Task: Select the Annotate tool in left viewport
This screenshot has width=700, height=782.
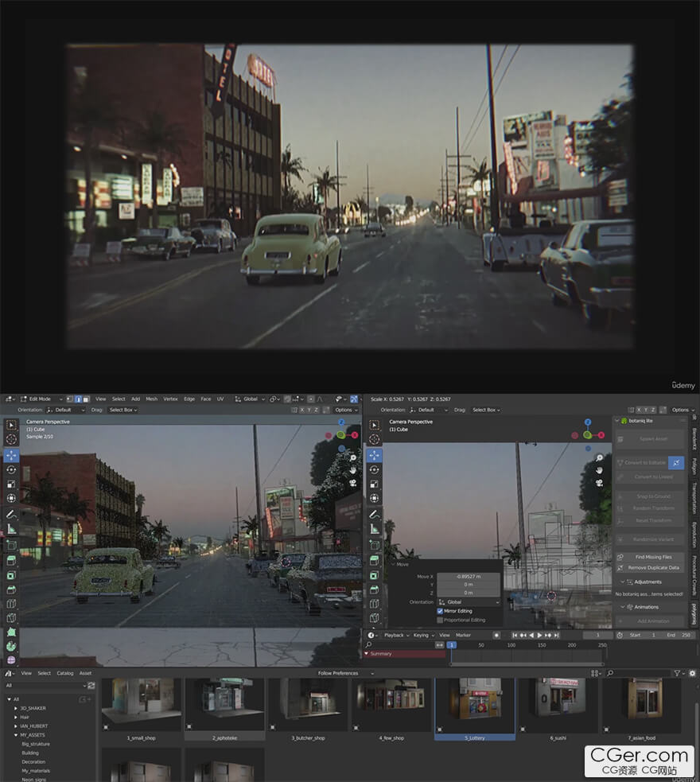Action: click(x=11, y=514)
